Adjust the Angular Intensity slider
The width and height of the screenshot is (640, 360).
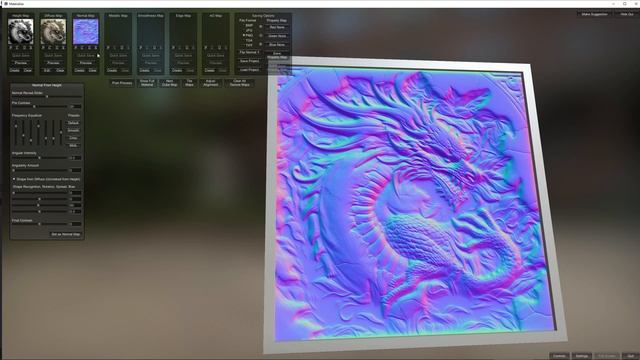pyautogui.click(x=40, y=158)
